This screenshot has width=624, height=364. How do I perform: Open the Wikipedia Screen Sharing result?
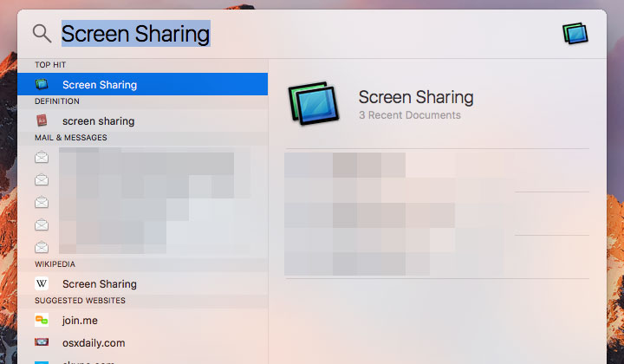[142, 283]
